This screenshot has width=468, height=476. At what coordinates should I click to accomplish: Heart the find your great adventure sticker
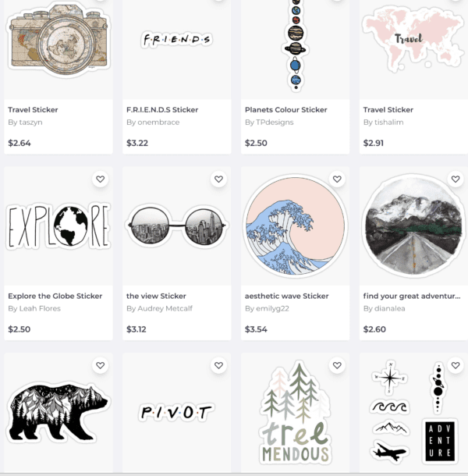456,179
